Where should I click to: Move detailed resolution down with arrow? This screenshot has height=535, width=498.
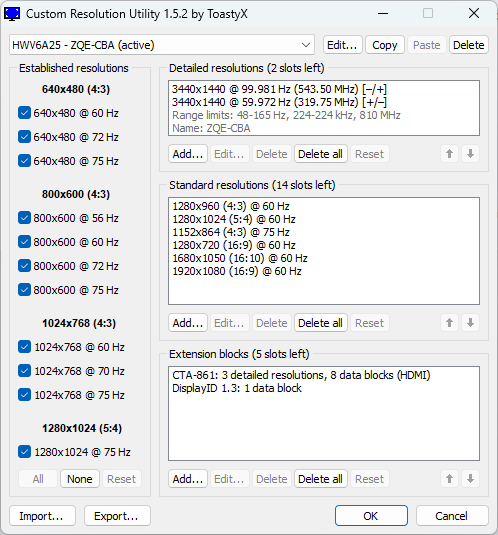coord(470,154)
